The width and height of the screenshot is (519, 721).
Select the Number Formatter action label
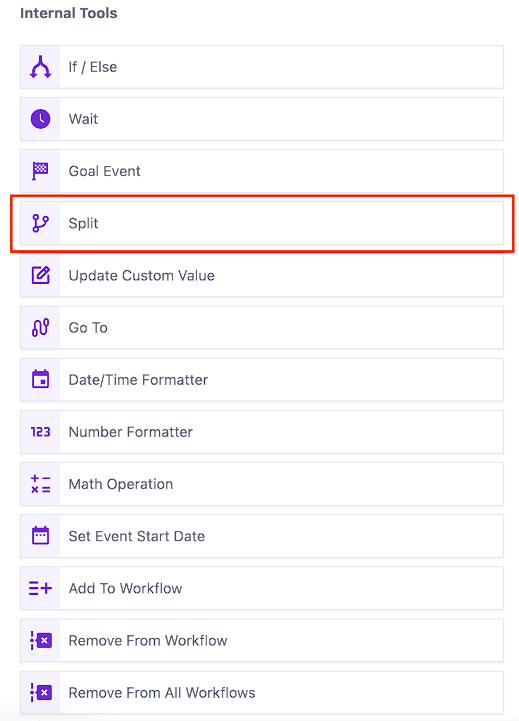(131, 432)
